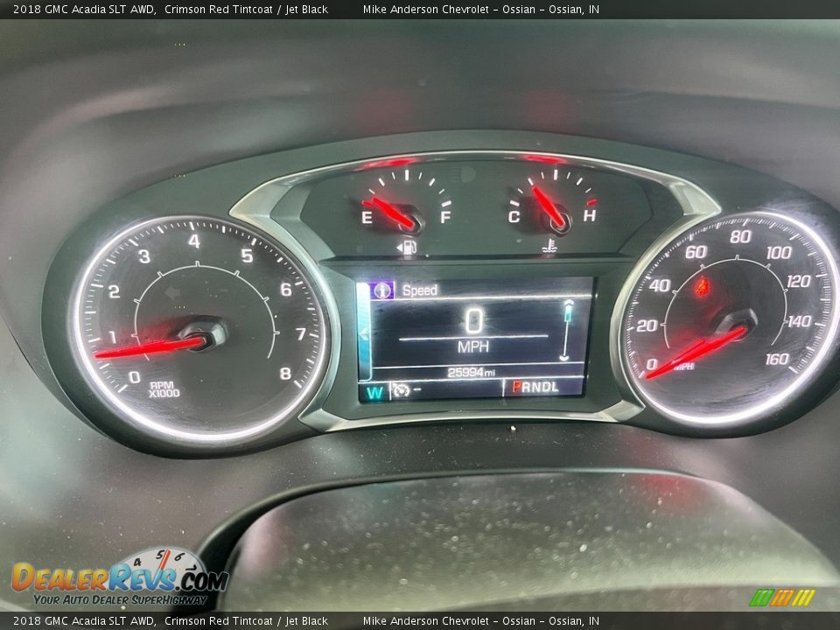Click the 20 mark on the speedometer
Image resolution: width=840 pixels, height=630 pixels.
647,325
